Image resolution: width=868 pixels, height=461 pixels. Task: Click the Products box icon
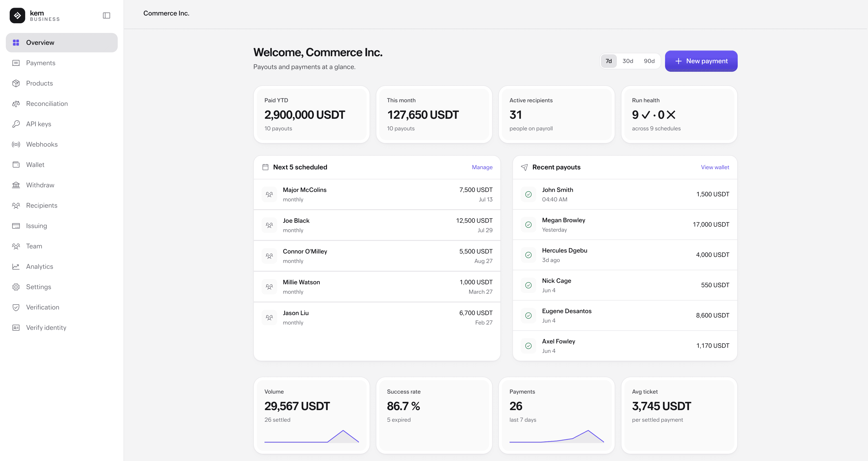pos(16,83)
